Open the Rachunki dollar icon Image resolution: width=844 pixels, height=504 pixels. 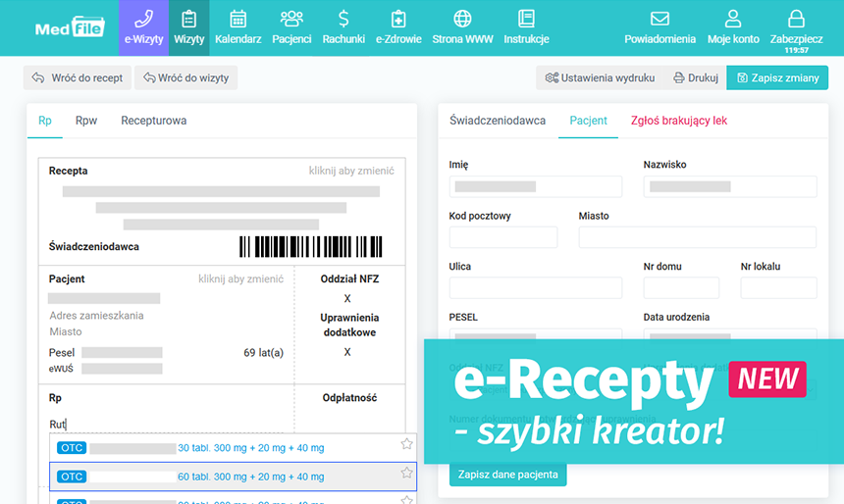click(343, 19)
